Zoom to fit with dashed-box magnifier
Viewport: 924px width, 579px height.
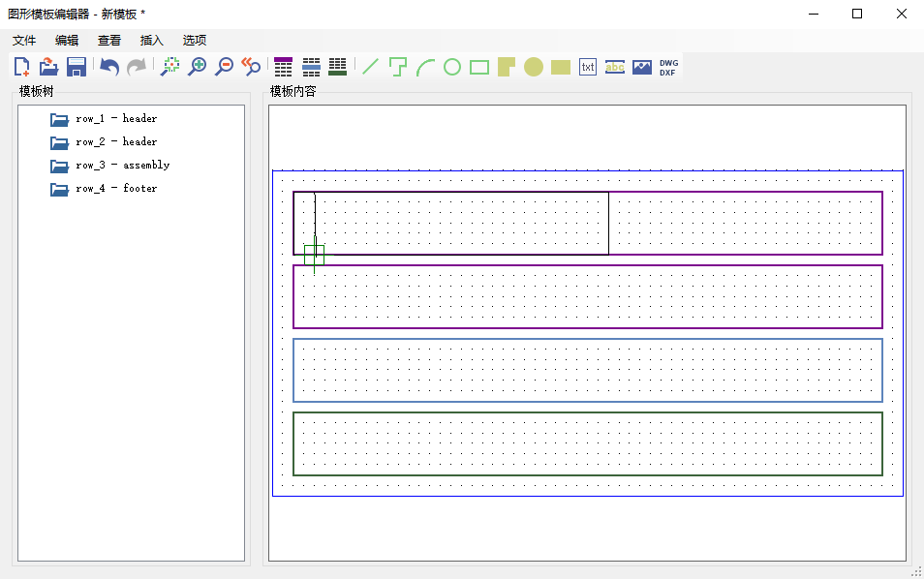[x=170, y=67]
